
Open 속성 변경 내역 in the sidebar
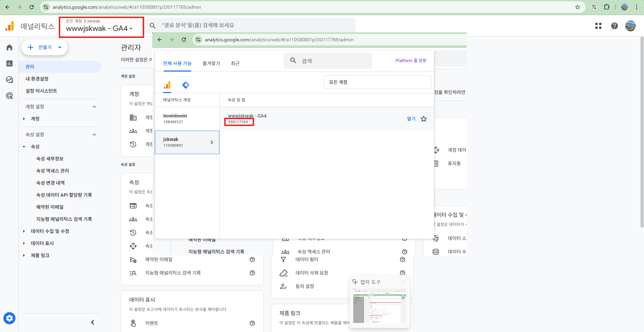[50, 183]
